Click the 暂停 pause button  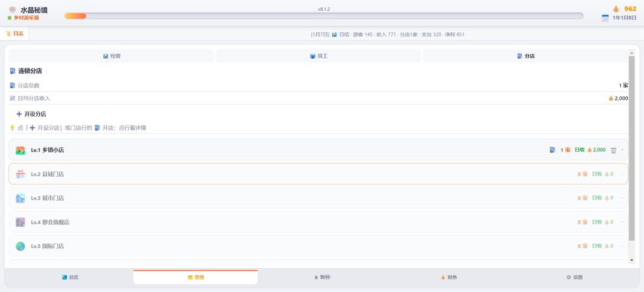[x=322, y=277]
